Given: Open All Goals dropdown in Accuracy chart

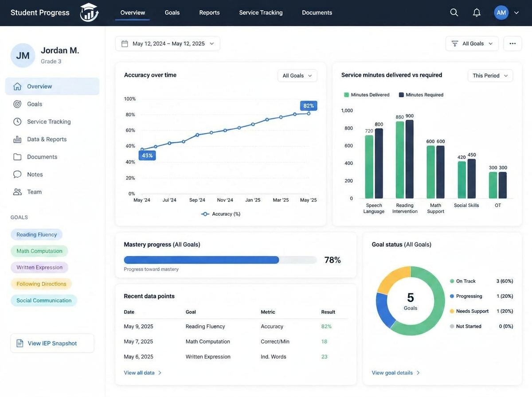Looking at the screenshot, I should 297,76.
